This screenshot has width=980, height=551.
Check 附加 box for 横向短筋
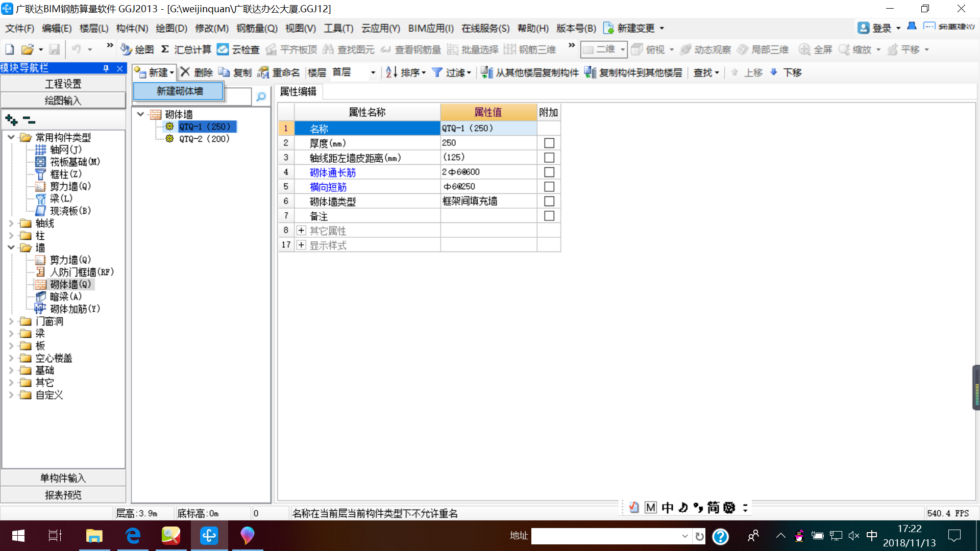[549, 187]
